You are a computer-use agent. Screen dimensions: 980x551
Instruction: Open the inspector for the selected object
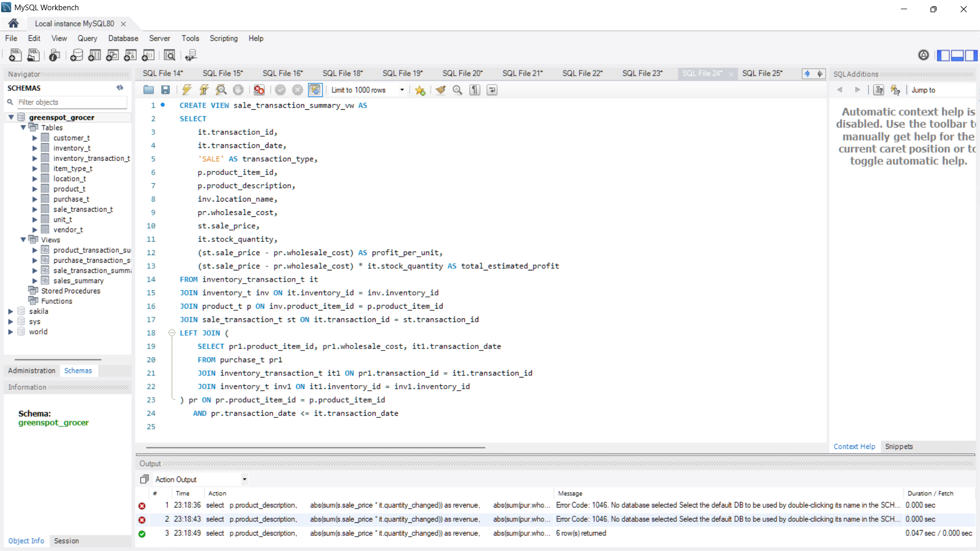point(55,55)
